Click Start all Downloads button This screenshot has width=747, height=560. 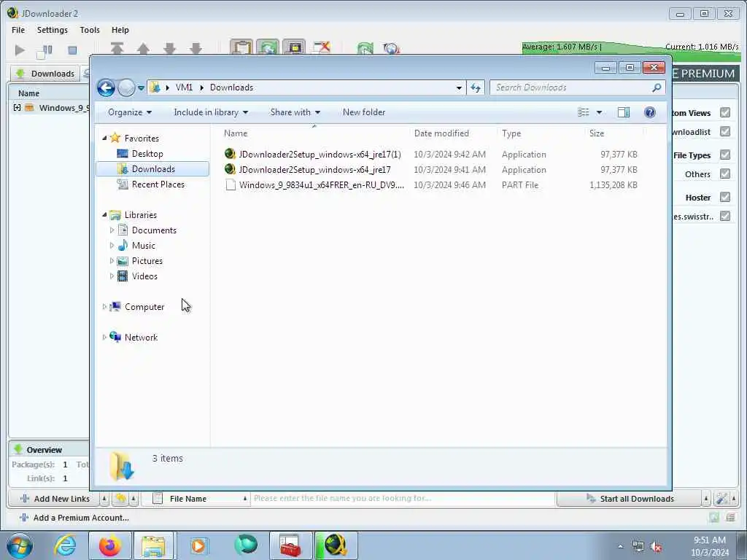(x=630, y=499)
